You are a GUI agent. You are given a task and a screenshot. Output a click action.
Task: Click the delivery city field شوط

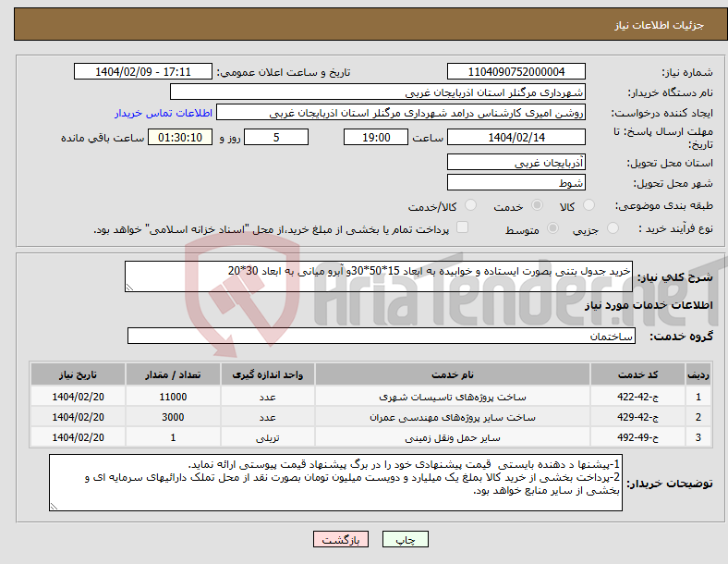516,182
